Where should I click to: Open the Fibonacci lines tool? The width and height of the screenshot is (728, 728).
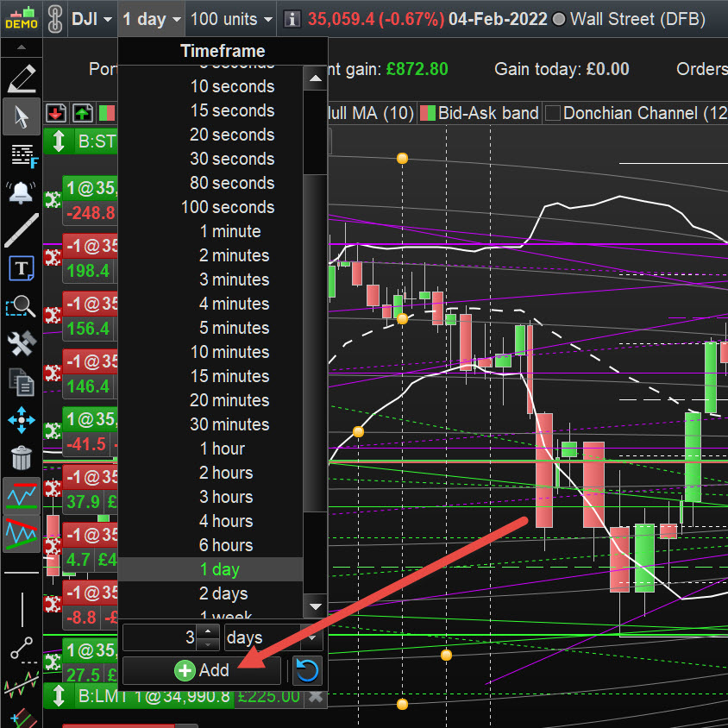tap(23, 156)
